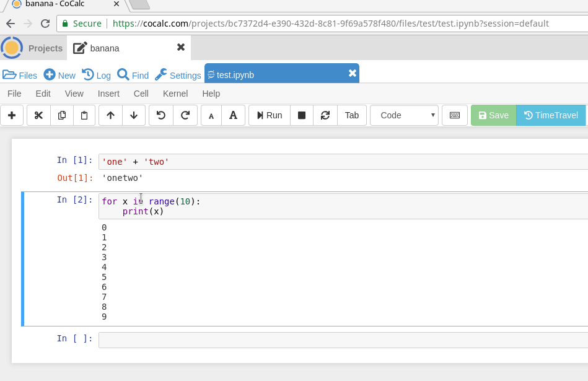Restart the kernel with the refresh icon
588x381 pixels.
tap(325, 115)
